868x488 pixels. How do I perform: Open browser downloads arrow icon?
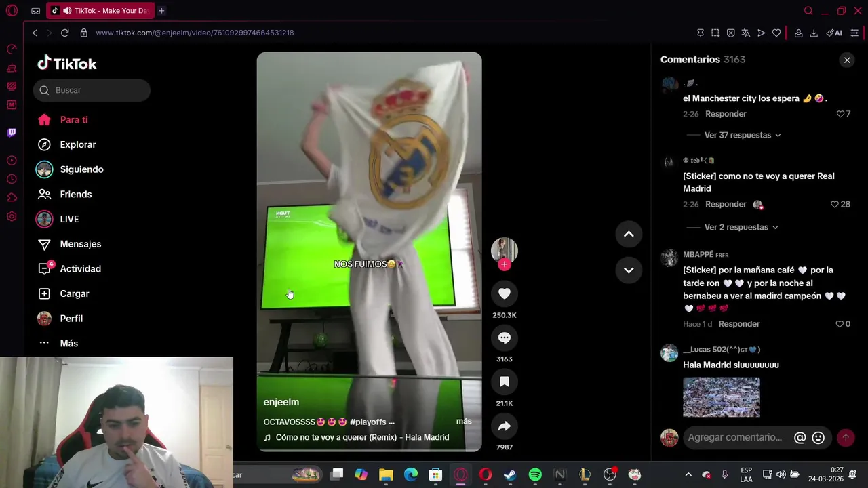[x=814, y=33]
